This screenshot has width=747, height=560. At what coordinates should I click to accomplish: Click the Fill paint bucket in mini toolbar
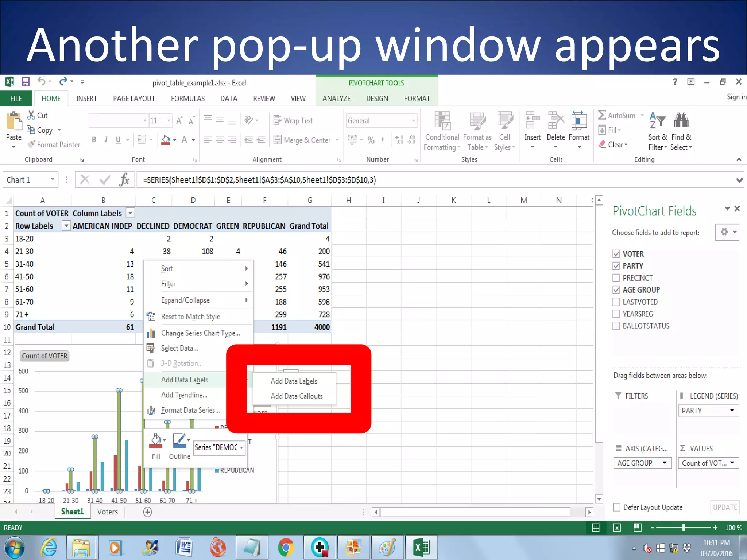coord(156,441)
